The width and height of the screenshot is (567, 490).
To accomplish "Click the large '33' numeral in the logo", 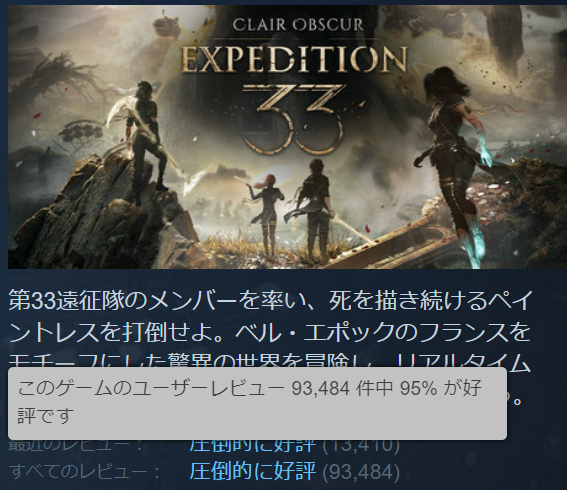I will click(293, 119).
